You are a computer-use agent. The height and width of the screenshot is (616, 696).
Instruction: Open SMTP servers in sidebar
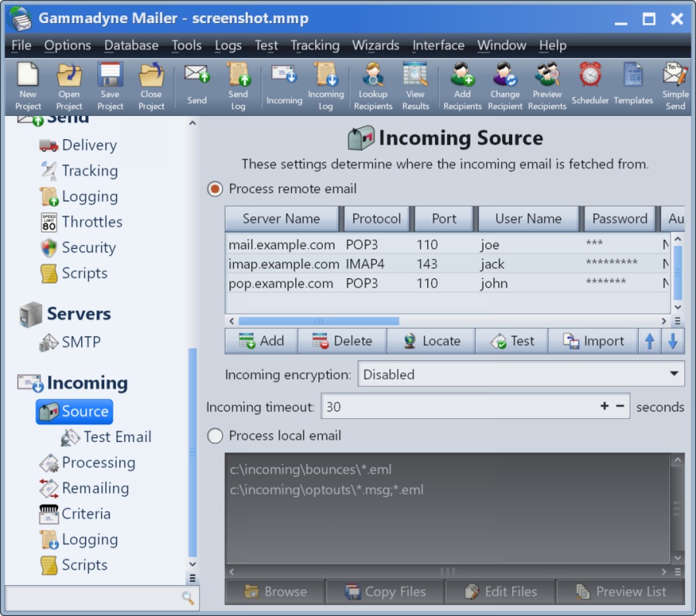[x=70, y=342]
